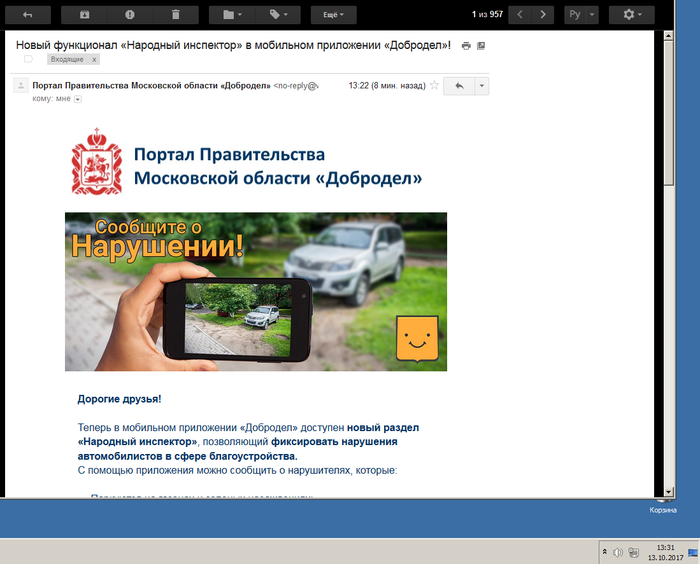Go to the next message arrow
Screen dimensions: 700x564
point(543,15)
